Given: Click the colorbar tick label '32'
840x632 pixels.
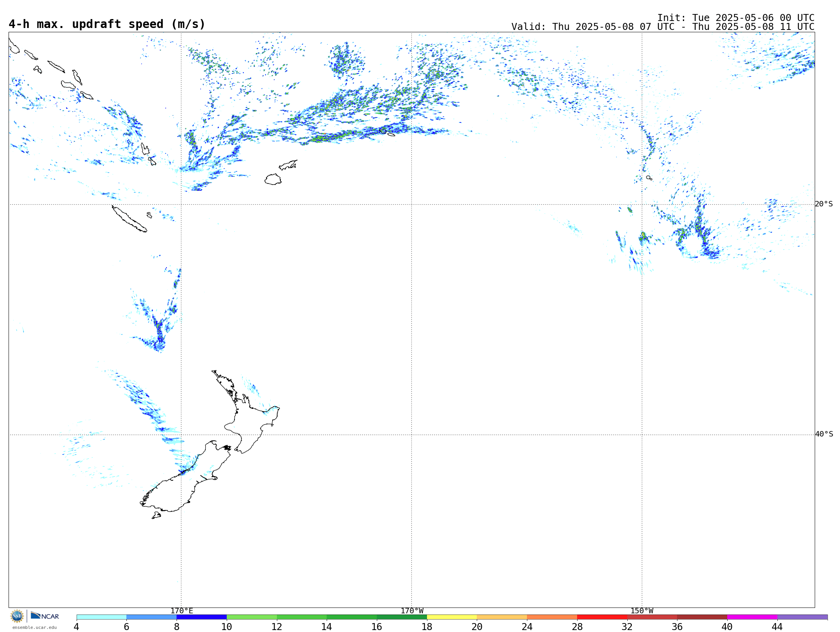Looking at the screenshot, I should [627, 627].
